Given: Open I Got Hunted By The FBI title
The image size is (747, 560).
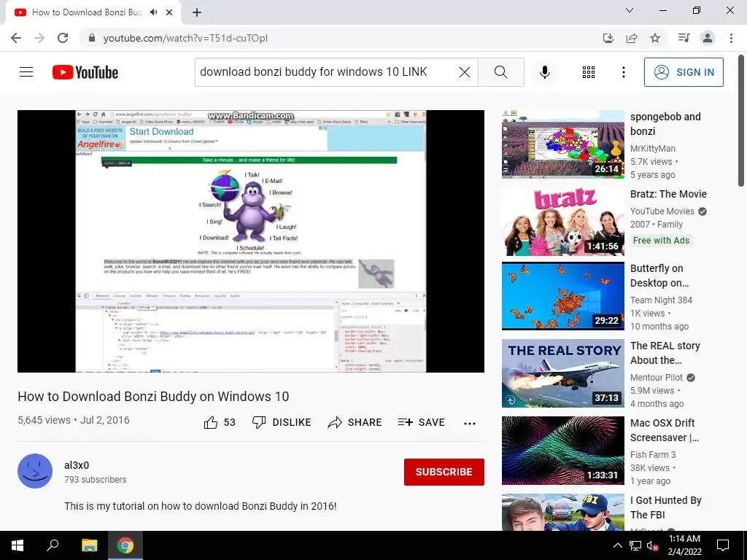Looking at the screenshot, I should (665, 507).
